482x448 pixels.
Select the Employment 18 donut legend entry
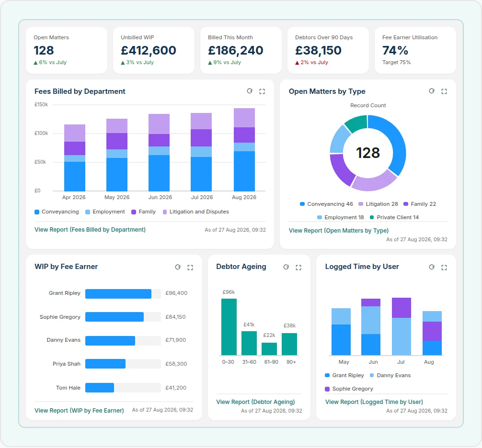[x=340, y=217]
